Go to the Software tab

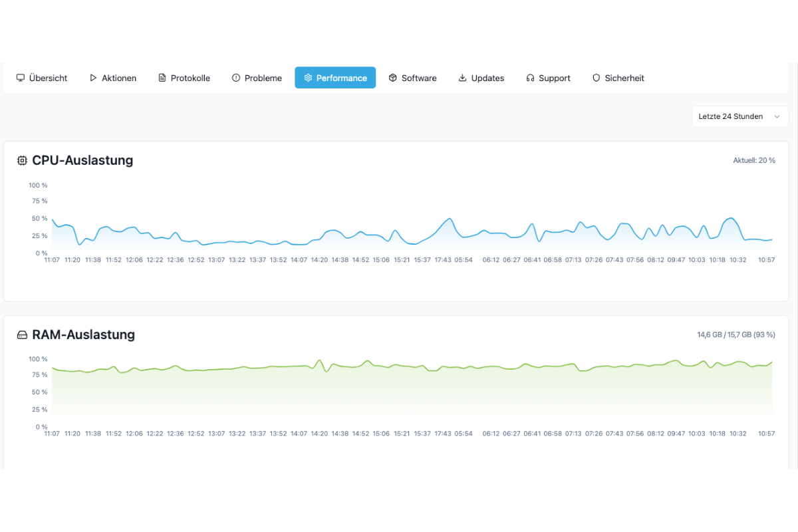[412, 78]
